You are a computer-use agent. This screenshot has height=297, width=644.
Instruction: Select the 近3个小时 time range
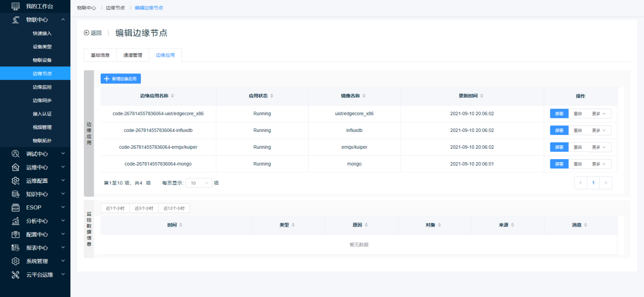point(144,208)
